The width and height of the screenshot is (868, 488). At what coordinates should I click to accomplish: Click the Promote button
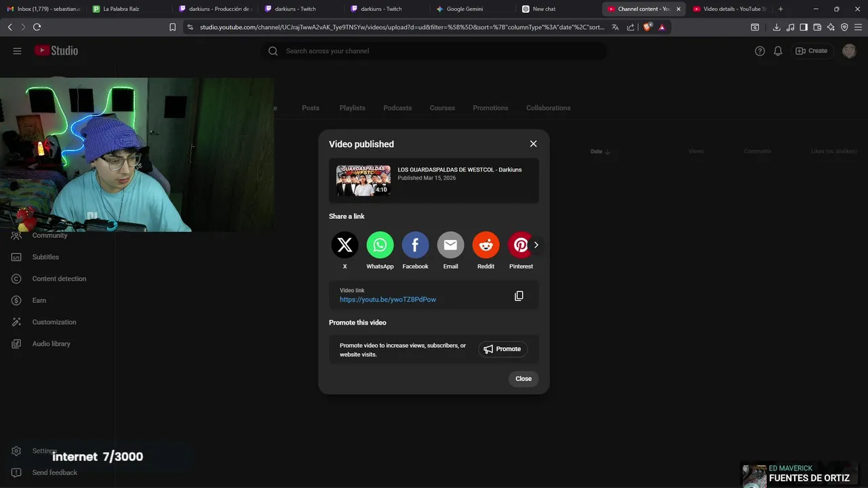tap(502, 349)
